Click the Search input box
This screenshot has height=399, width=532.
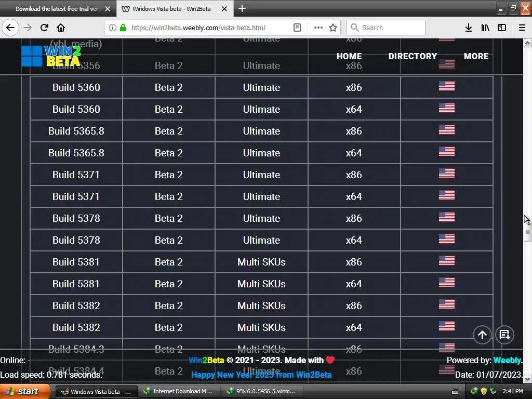pyautogui.click(x=386, y=28)
